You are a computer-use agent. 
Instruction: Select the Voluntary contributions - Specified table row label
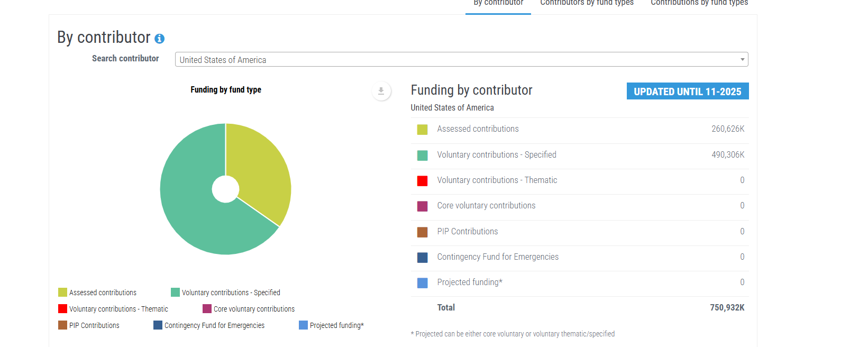coord(496,155)
